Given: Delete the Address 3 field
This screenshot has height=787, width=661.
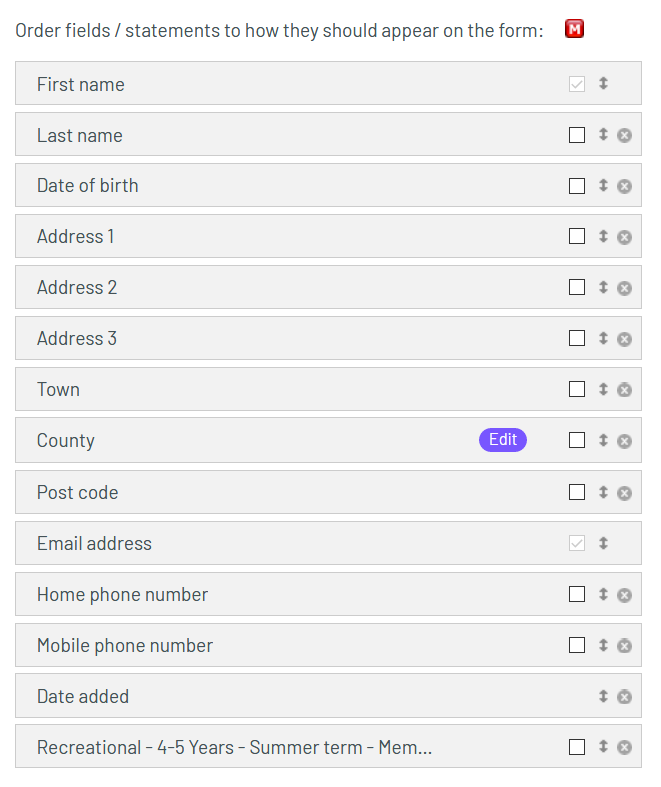Looking at the screenshot, I should [624, 339].
